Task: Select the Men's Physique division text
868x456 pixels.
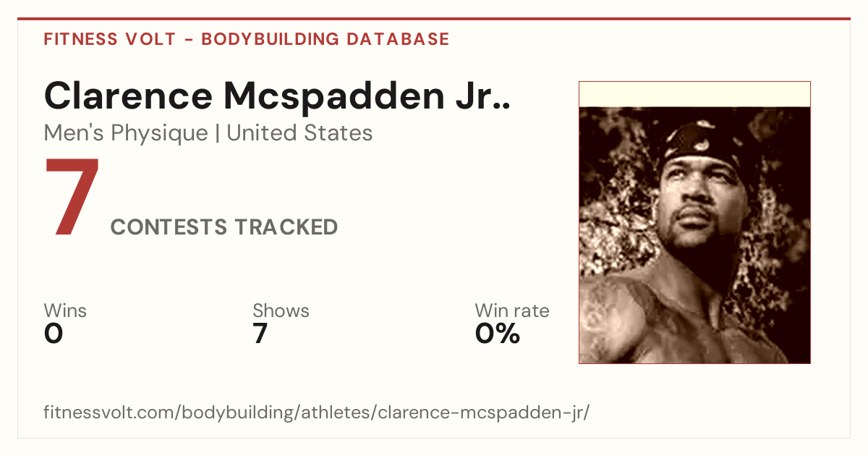Action: tap(126, 133)
